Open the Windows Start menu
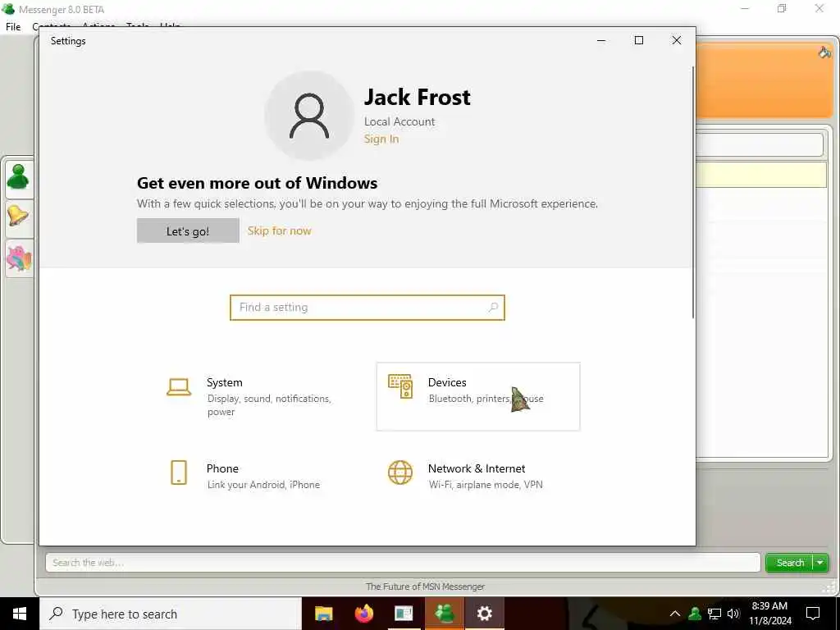840x630 pixels. pyautogui.click(x=20, y=614)
